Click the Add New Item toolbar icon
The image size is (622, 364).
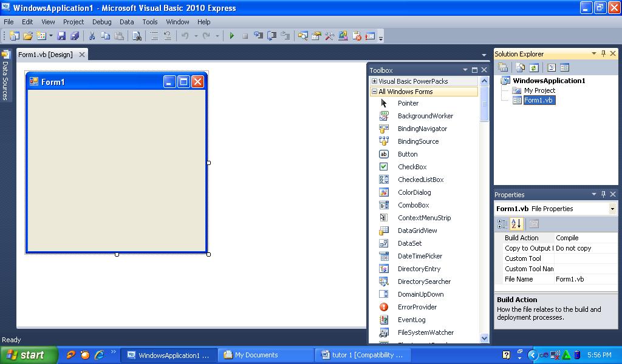click(41, 36)
